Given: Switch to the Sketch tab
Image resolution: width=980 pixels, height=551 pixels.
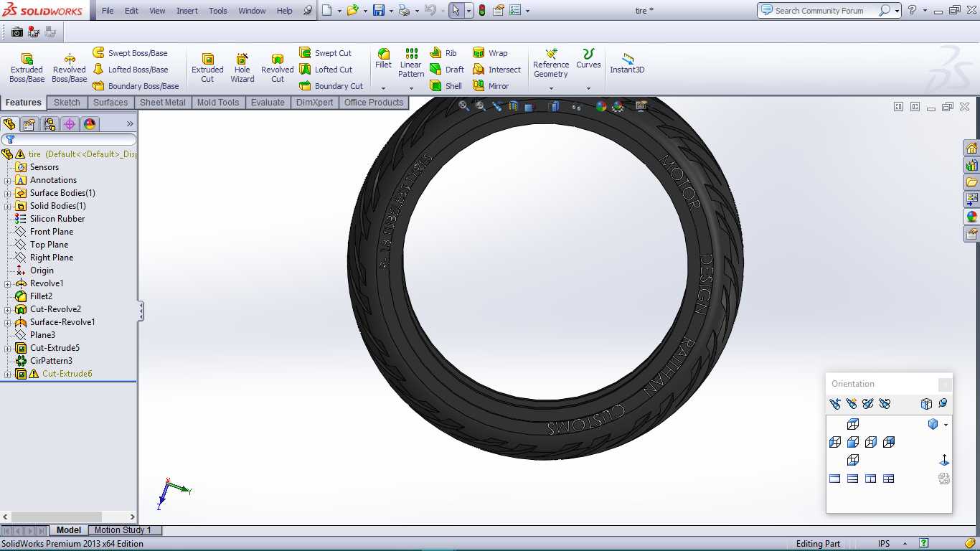Looking at the screenshot, I should tap(67, 103).
